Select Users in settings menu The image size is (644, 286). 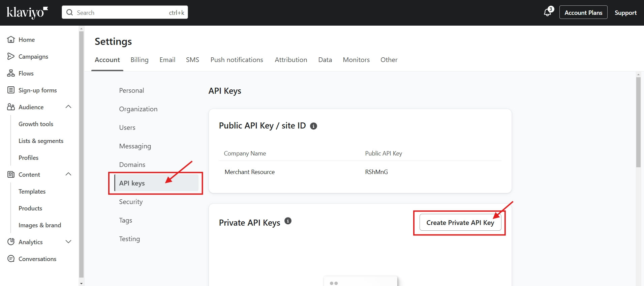pos(127,127)
